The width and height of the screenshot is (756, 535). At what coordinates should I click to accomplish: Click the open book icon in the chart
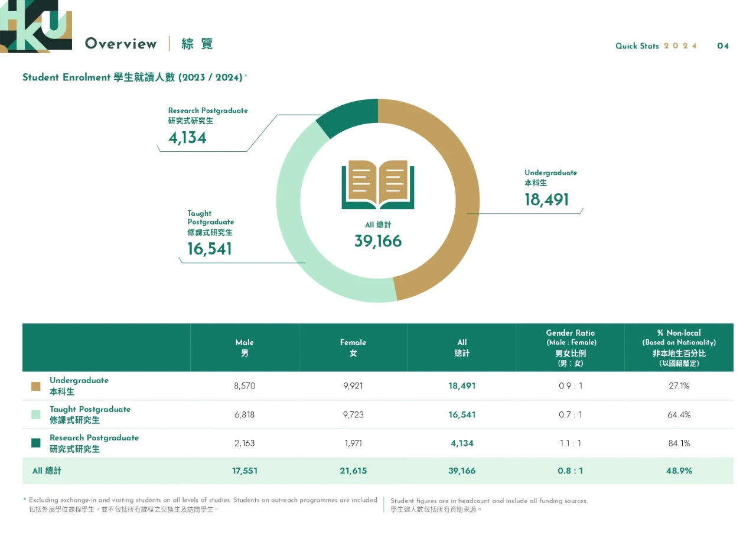[x=378, y=184]
